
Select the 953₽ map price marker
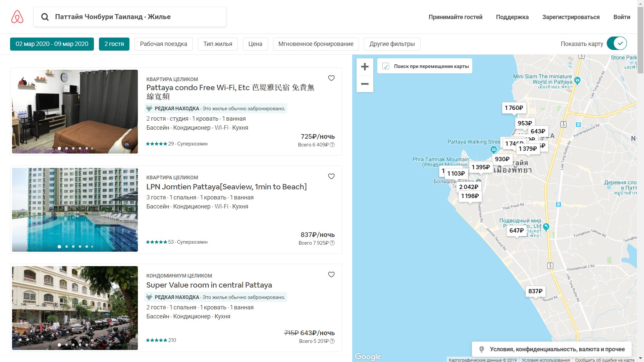[x=525, y=123]
